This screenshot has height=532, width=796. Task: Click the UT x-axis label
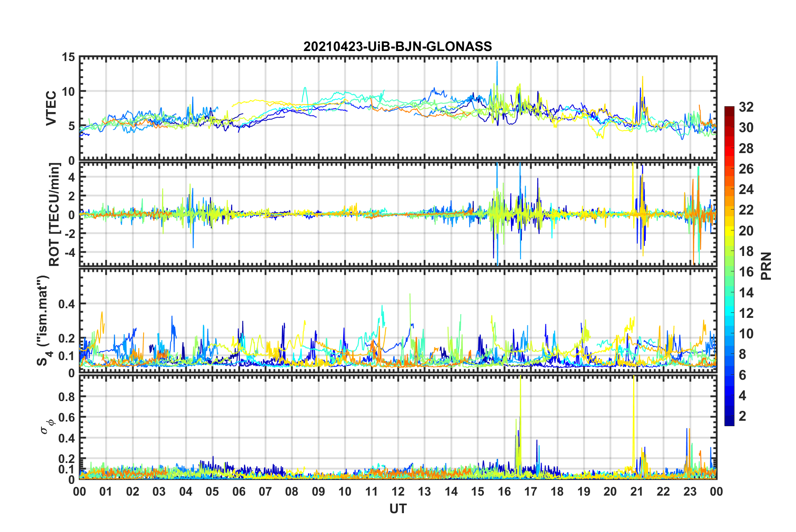(x=398, y=509)
